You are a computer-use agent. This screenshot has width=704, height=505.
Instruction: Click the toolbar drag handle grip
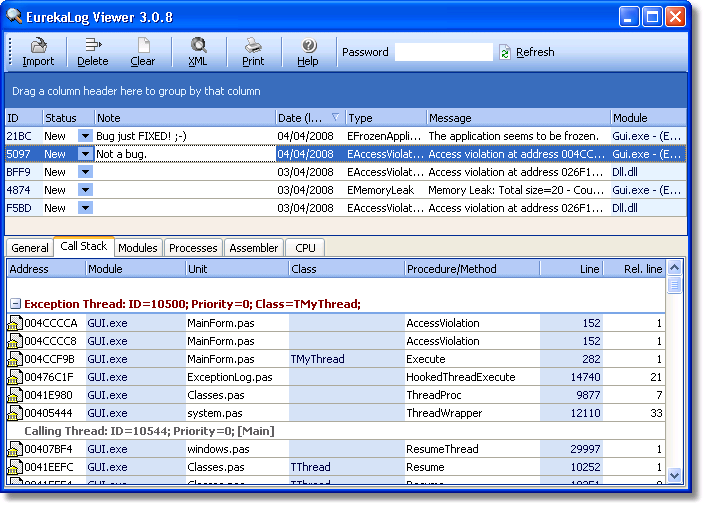tap(10, 52)
